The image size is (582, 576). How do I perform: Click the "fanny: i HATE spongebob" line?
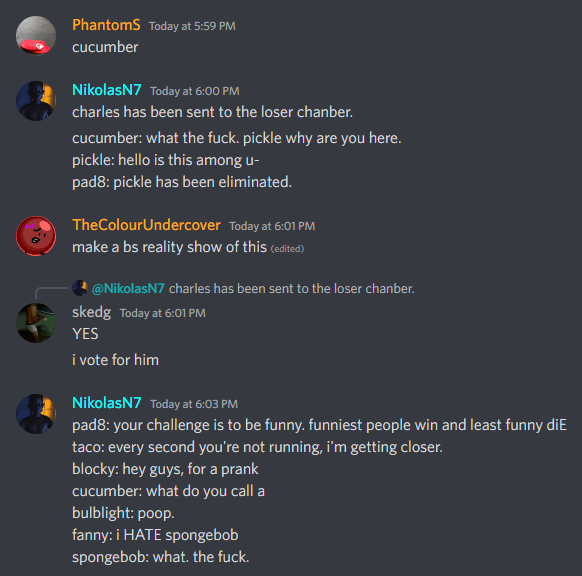[x=155, y=535]
